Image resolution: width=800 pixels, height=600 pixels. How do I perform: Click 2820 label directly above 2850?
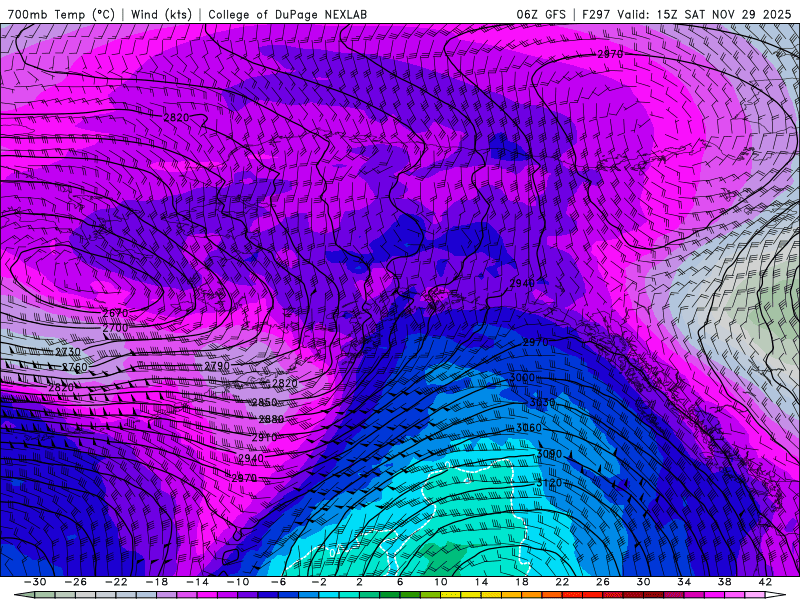pos(285,383)
